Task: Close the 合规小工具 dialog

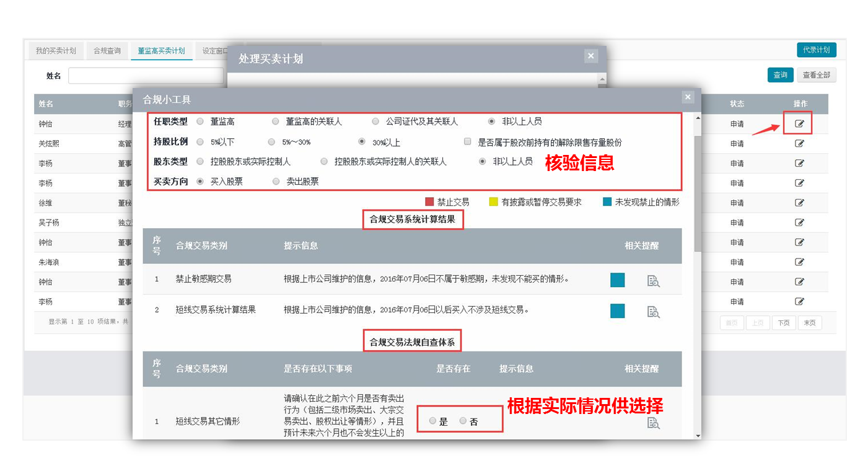Action: coord(688,97)
